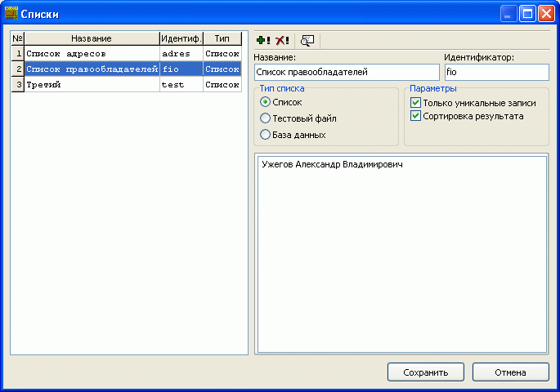Click the Название column header
The width and height of the screenshot is (560, 392).
(92, 38)
